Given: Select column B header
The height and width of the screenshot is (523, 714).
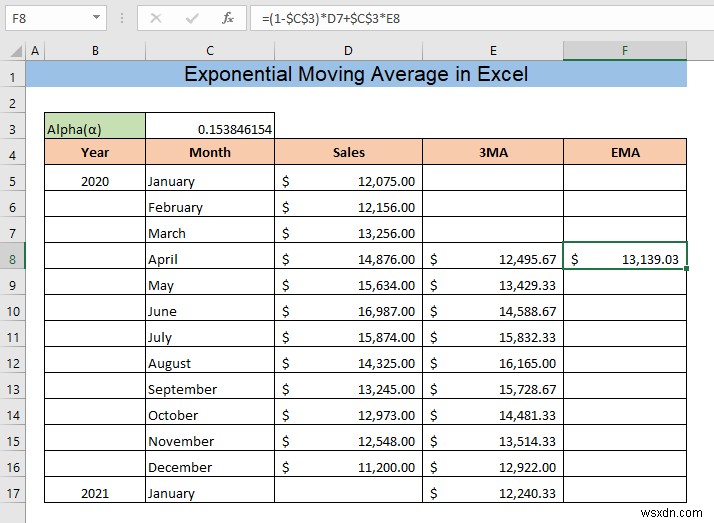Looking at the screenshot, I should point(95,51).
